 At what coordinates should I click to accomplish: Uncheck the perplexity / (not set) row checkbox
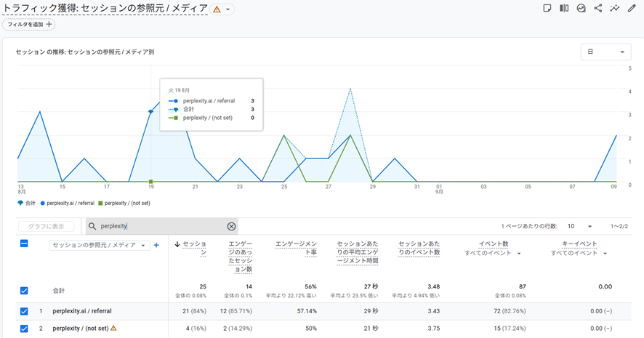point(24,329)
